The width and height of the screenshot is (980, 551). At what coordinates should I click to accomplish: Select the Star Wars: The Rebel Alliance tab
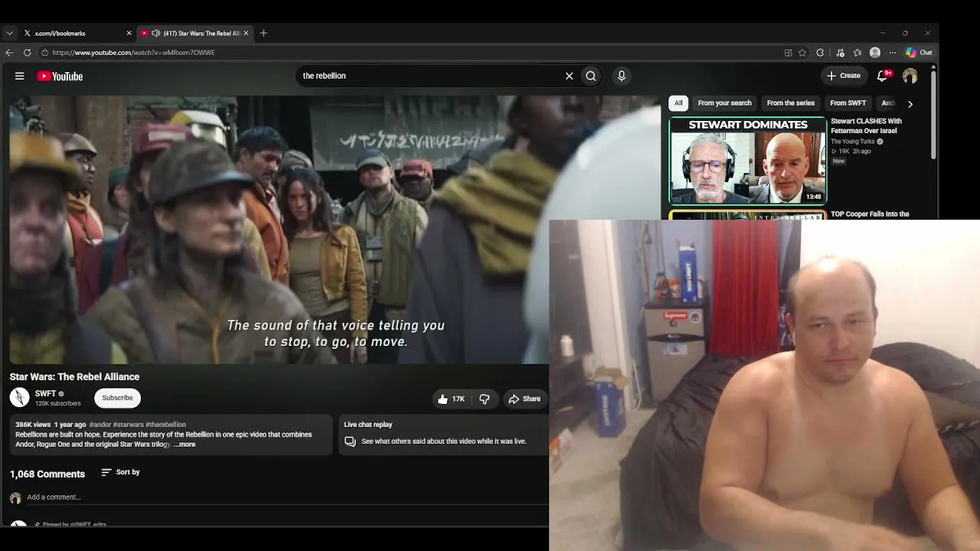[x=195, y=33]
